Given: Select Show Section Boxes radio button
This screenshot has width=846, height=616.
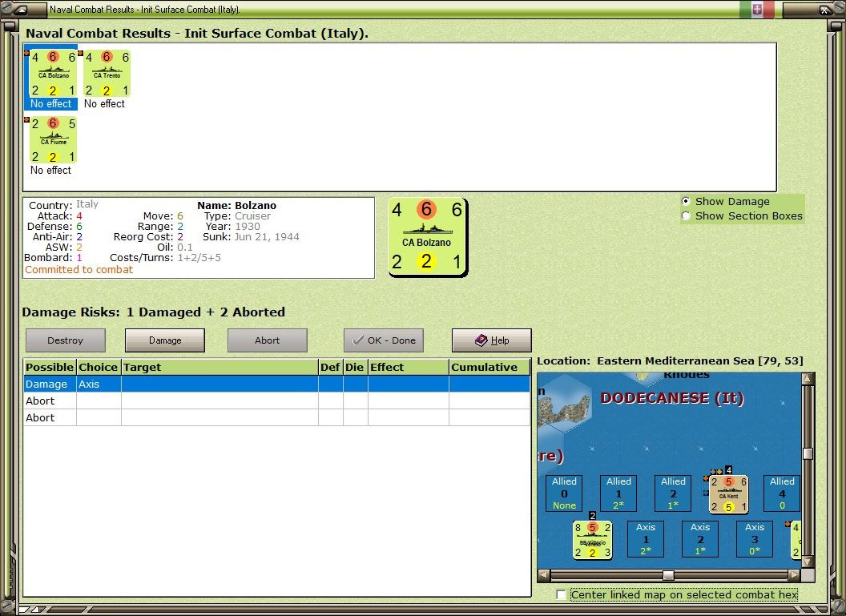Looking at the screenshot, I should click(x=686, y=215).
